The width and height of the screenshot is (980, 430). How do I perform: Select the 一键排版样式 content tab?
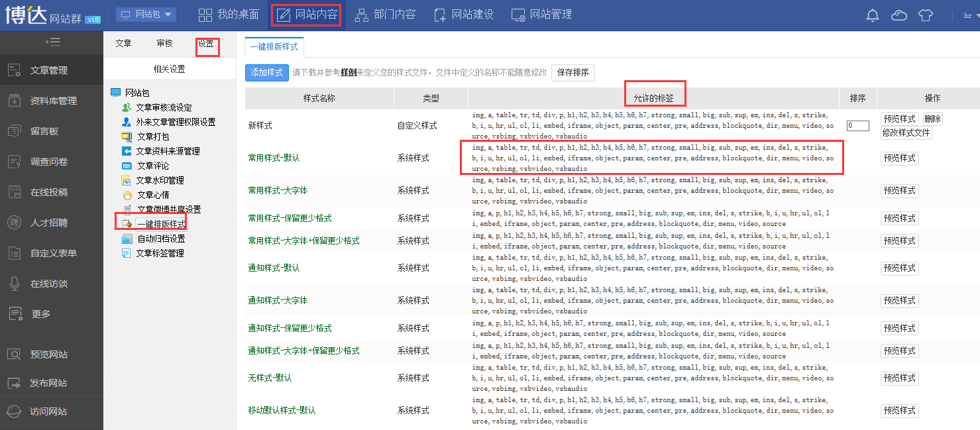pos(274,47)
